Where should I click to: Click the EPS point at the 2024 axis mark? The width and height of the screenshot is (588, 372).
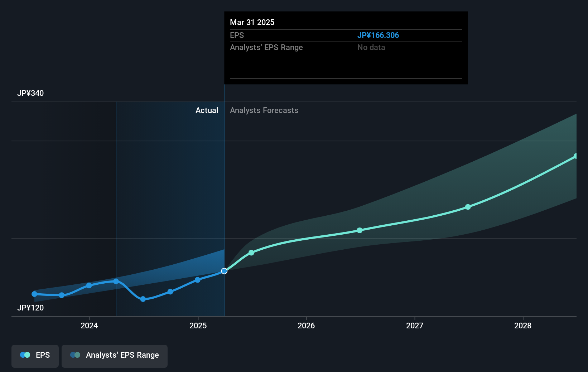click(89, 285)
